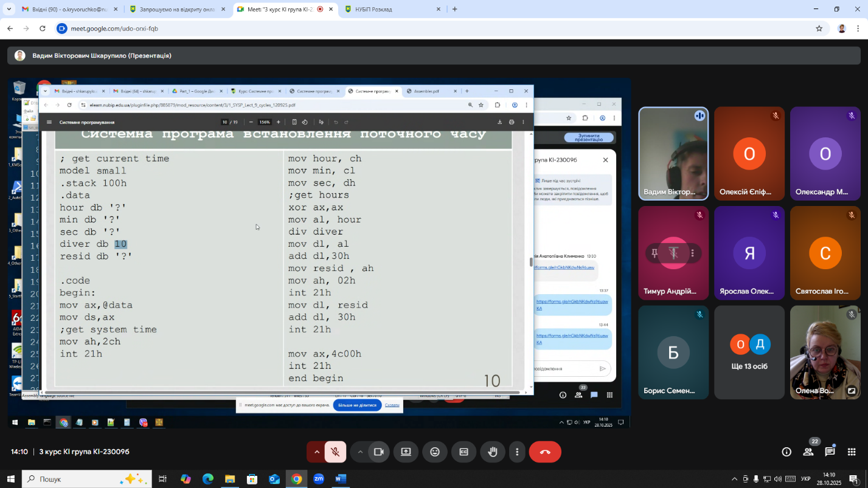Click meeting title '3 курс КІ група КІ-230096'
This screenshot has height=488, width=868.
coord(85,452)
